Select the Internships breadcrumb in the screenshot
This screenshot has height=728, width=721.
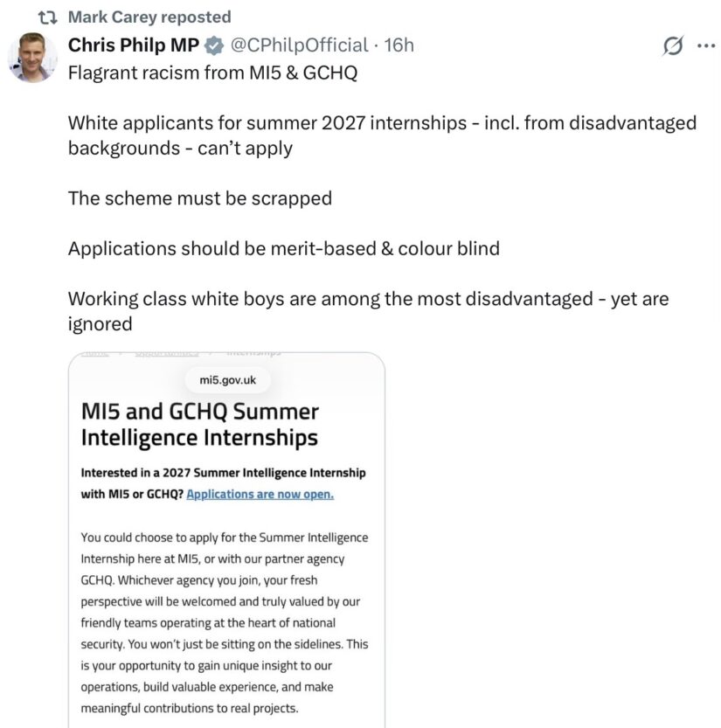click(253, 354)
